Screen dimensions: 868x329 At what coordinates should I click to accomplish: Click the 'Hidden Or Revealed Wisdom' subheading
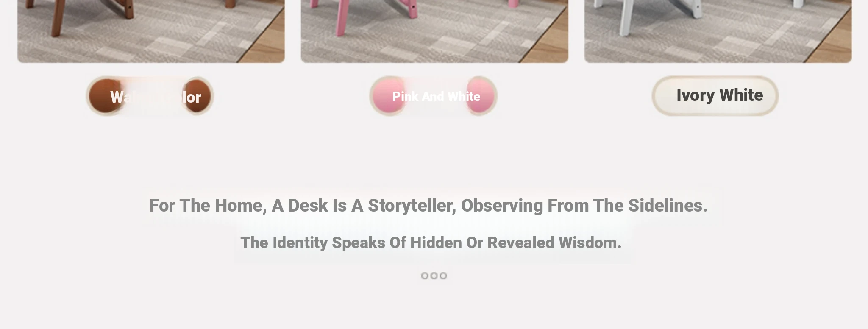(431, 243)
